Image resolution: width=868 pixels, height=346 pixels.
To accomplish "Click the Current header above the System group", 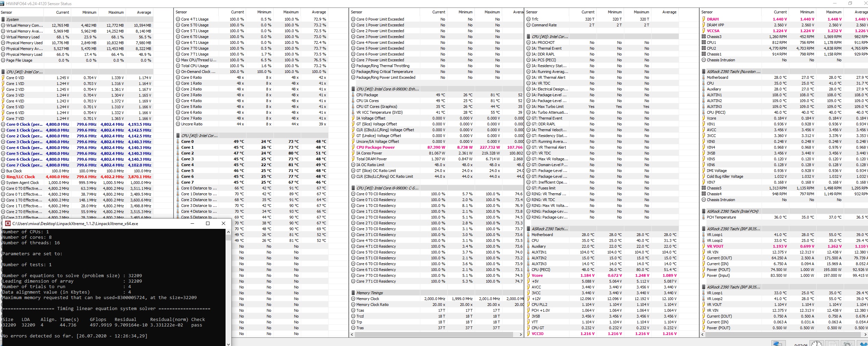I will pos(63,12).
